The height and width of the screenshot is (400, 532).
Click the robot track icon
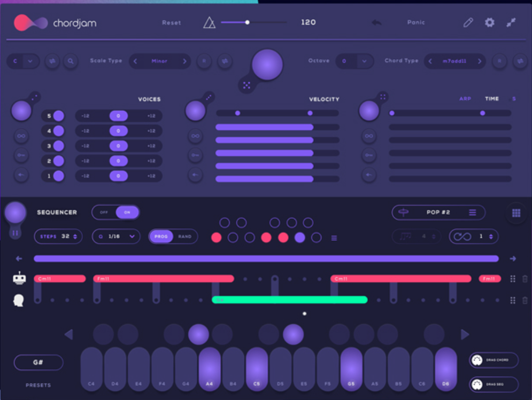coord(19,278)
